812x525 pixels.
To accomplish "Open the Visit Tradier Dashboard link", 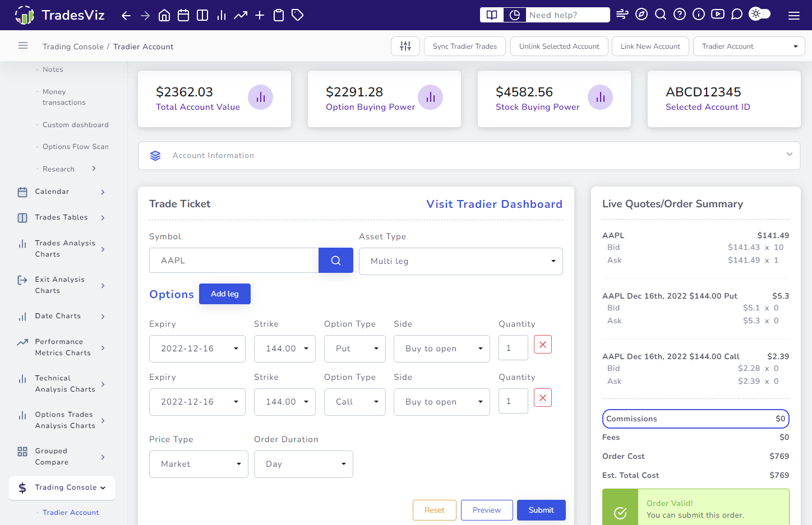I will (494, 204).
